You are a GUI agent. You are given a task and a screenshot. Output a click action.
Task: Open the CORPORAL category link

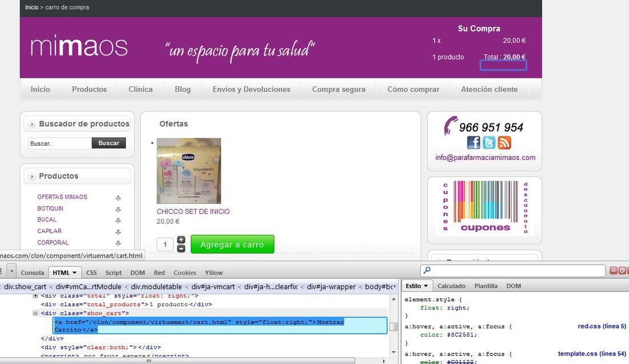[53, 242]
